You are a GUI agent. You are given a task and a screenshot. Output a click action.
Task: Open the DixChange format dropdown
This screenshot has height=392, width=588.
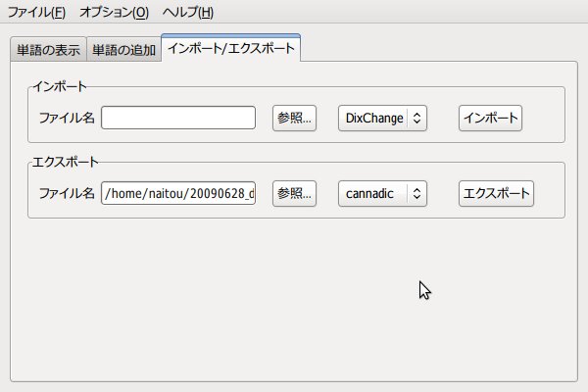tap(382, 119)
